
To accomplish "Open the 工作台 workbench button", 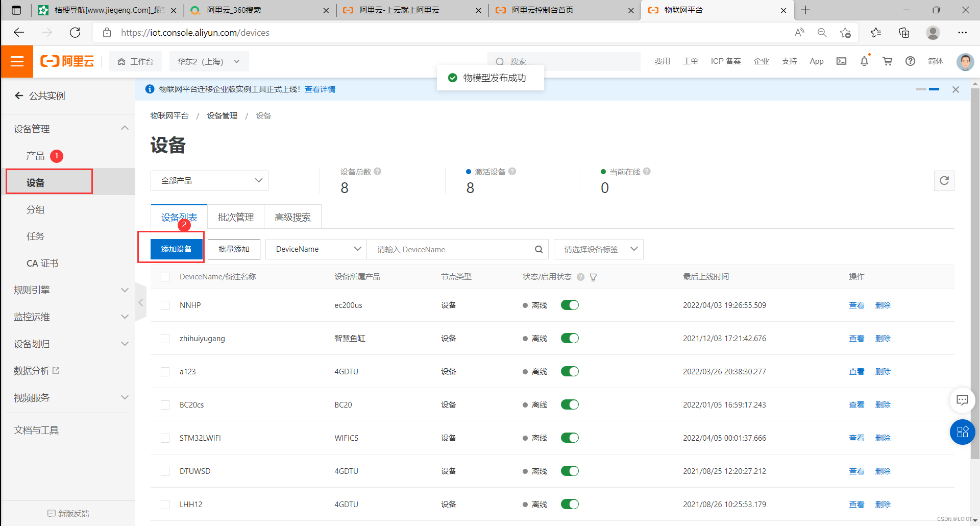I will 135,61.
